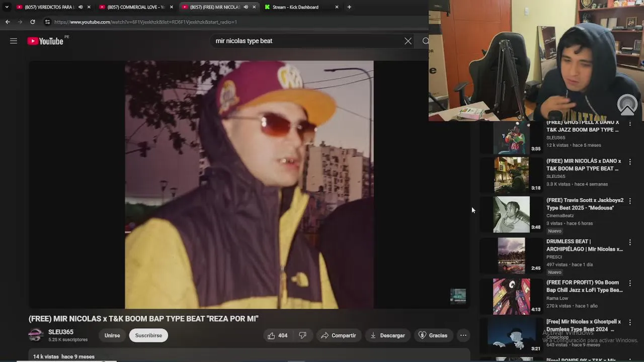Clear the search box with the X
Viewport: 644px width, 362px height.
pos(408,41)
